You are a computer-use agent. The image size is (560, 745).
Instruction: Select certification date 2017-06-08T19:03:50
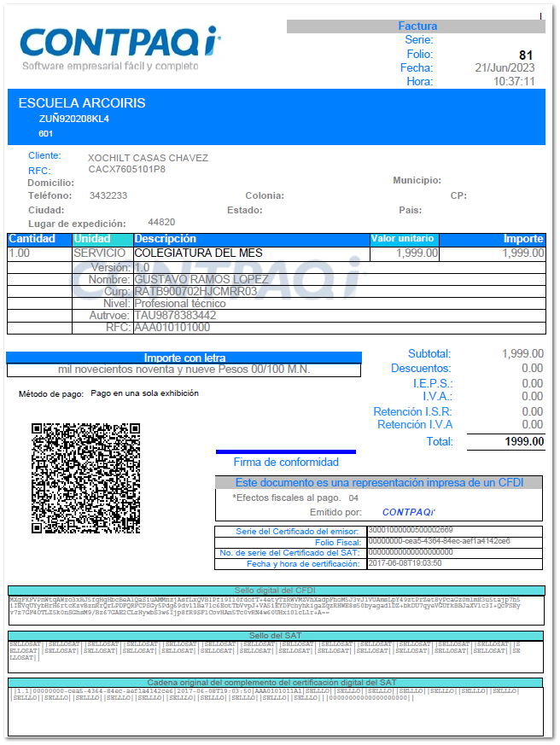(405, 563)
